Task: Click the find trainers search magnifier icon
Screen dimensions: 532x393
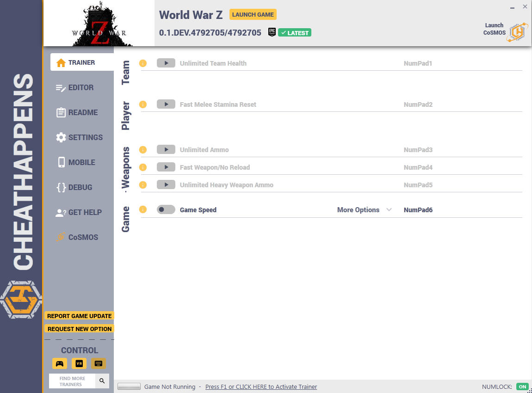Action: 102,381
